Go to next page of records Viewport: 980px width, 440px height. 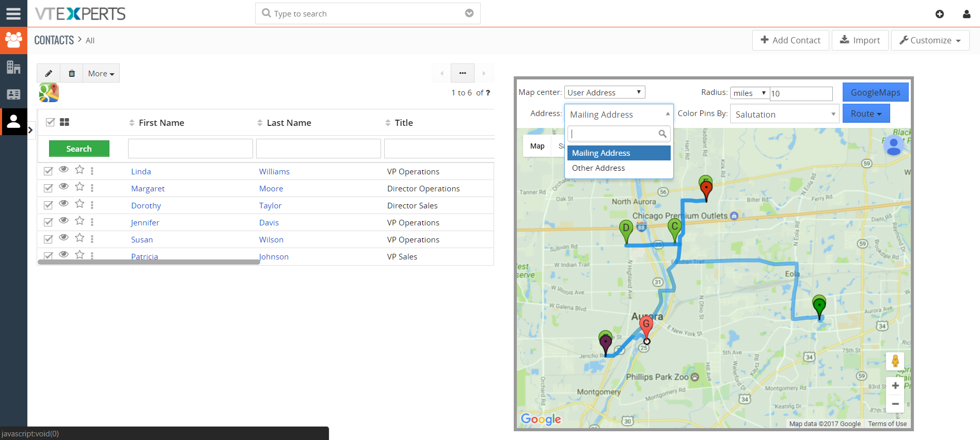(484, 73)
